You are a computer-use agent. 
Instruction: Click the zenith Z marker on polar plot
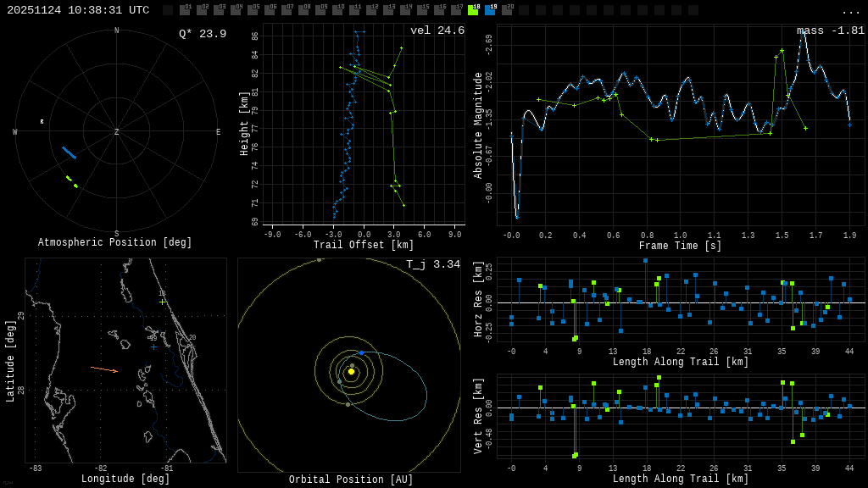[x=117, y=132]
